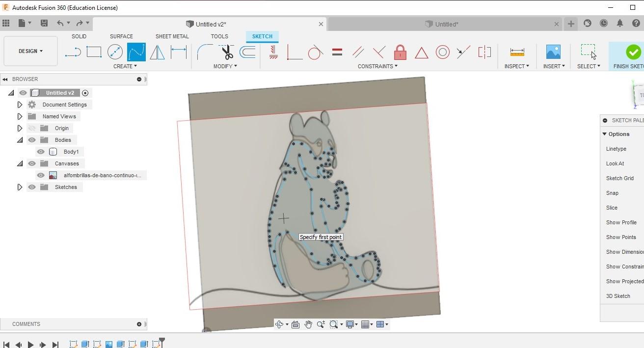Hide the Canvases folder

(x=32, y=163)
